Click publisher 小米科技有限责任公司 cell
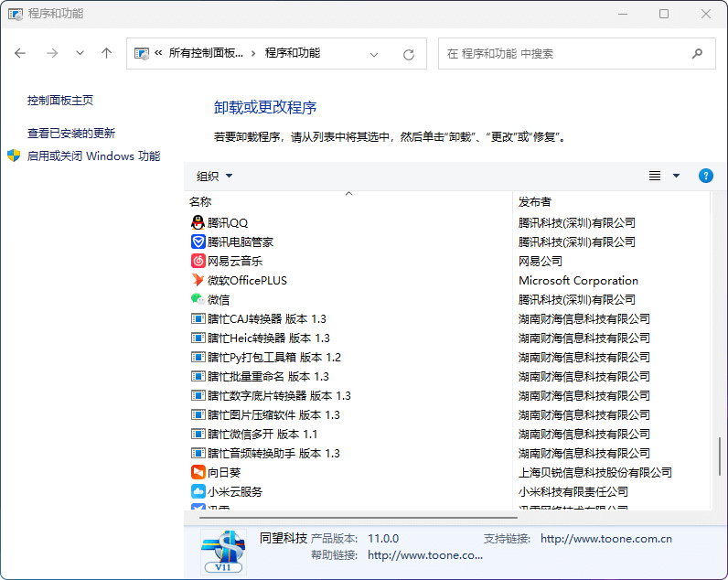Viewport: 728px width, 580px height. pos(573,492)
